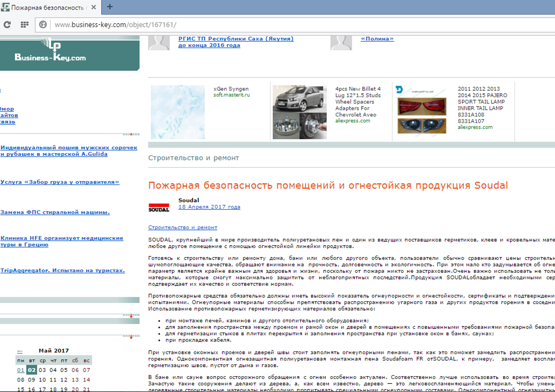Open the xGen Syngen ad title
Screen dimensions: 555x392
tap(231, 89)
